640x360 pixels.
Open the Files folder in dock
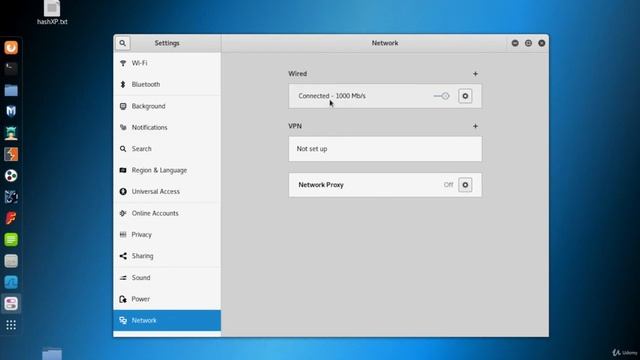tap(11, 90)
